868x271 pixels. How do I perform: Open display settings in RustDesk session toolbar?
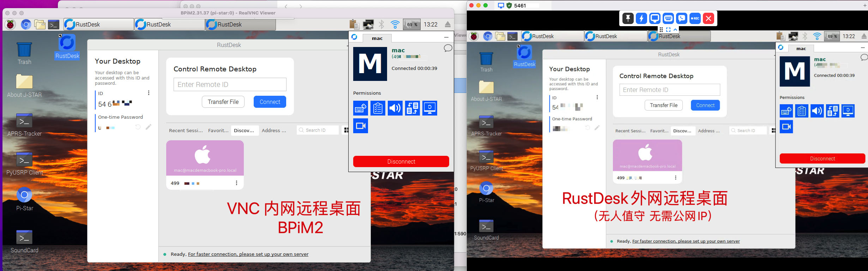pos(655,18)
